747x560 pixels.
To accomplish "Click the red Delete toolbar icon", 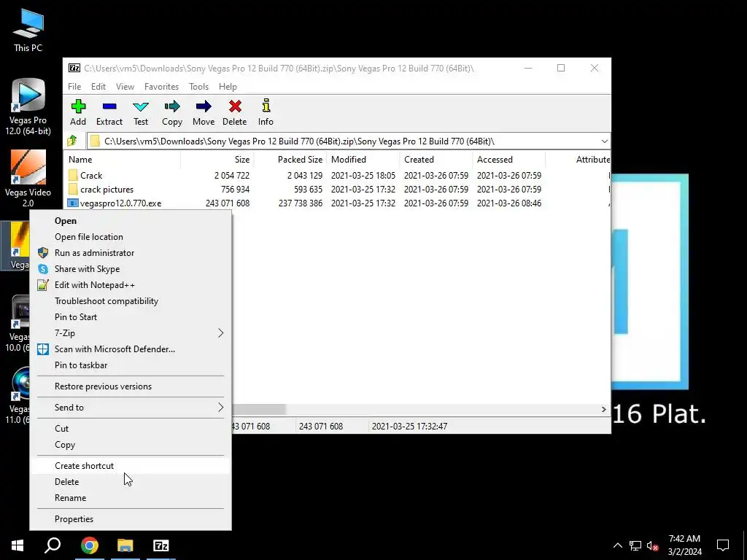I will click(x=235, y=106).
